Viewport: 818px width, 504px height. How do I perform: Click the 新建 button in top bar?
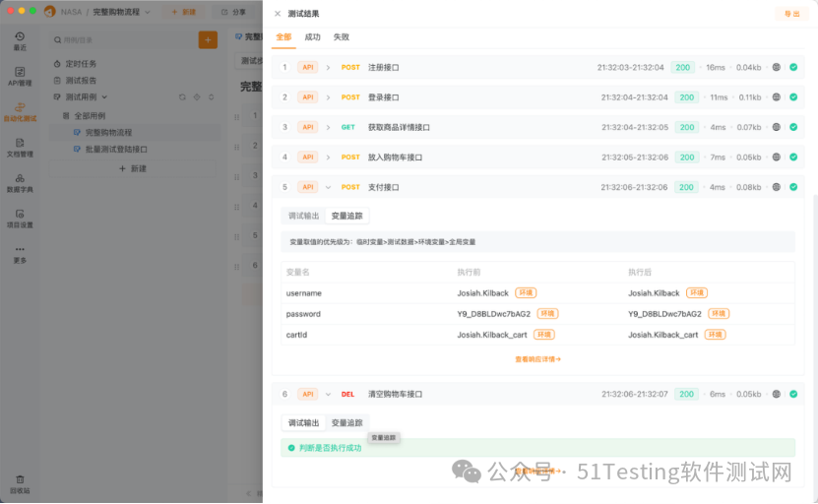click(184, 12)
